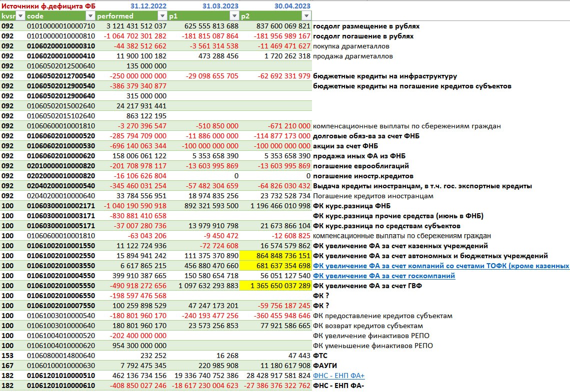Screen dimensions: 570x392
Task: Click the label 'ФАУГИ'
Action: (324, 366)
